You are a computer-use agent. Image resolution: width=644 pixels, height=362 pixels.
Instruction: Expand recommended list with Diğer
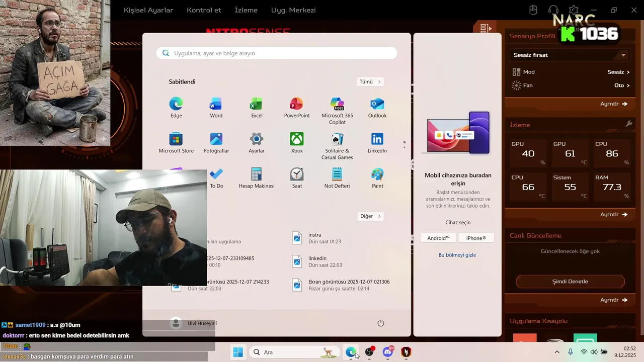[371, 216]
